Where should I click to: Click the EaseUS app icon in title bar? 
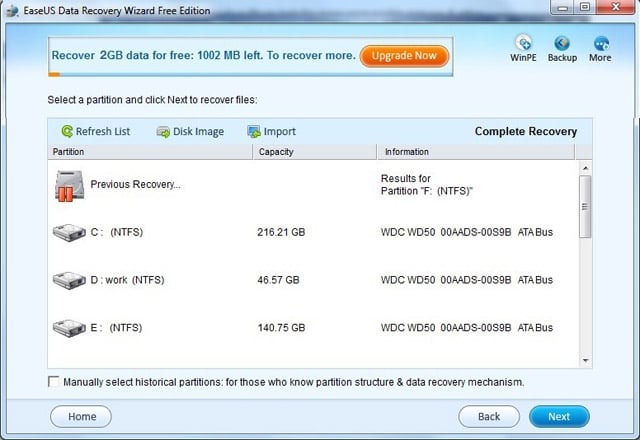click(x=12, y=10)
